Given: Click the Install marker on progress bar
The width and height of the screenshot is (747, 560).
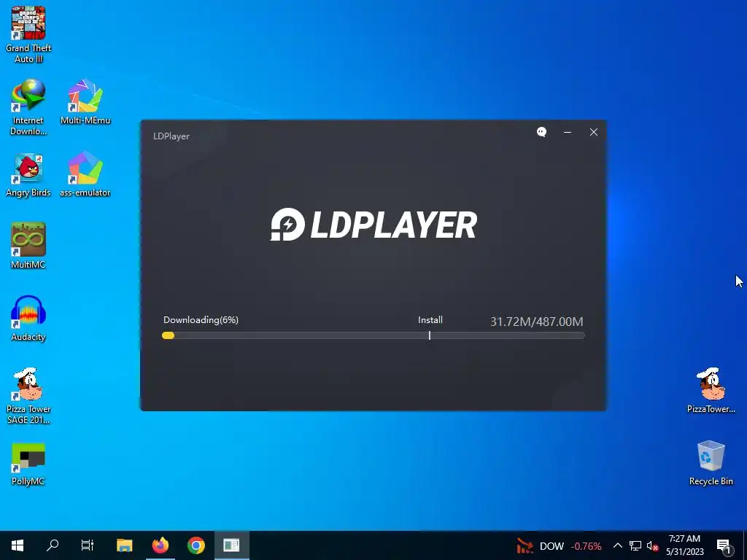Looking at the screenshot, I should click(430, 335).
